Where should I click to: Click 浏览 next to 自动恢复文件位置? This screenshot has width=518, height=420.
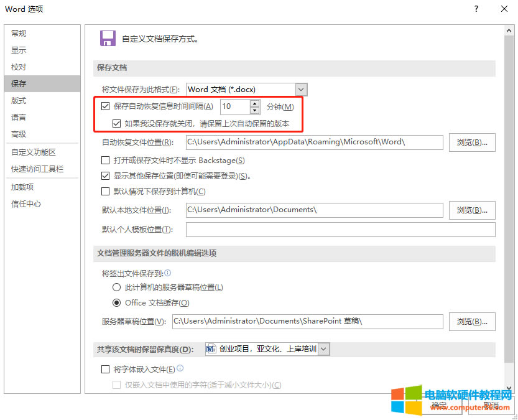pos(472,142)
